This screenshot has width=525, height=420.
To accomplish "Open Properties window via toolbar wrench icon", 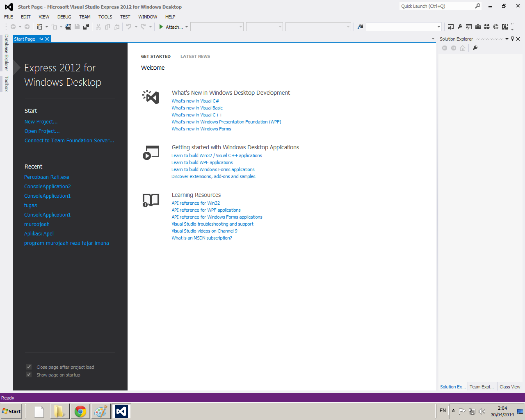I will point(460,27).
